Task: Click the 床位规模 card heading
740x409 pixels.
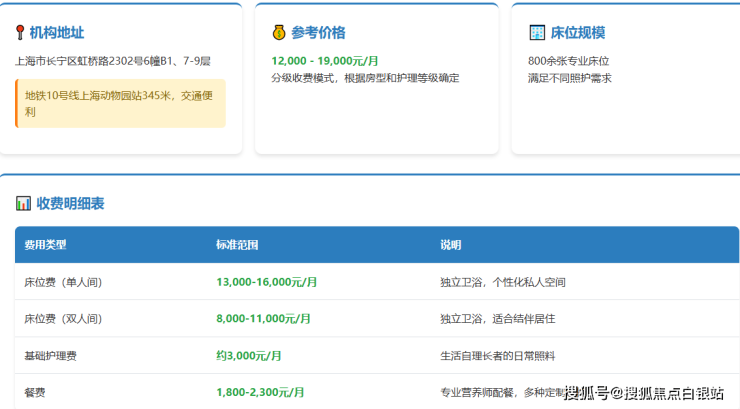Action: coord(578,33)
